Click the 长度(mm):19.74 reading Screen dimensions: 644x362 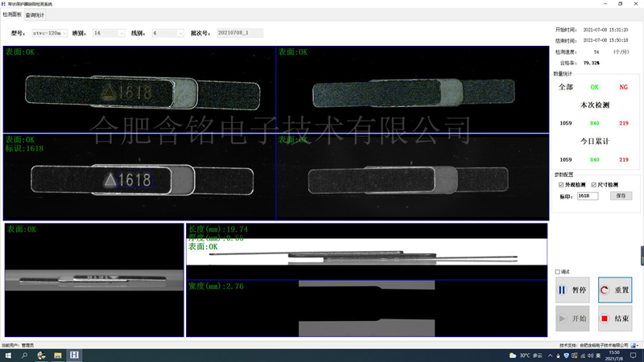(x=218, y=229)
